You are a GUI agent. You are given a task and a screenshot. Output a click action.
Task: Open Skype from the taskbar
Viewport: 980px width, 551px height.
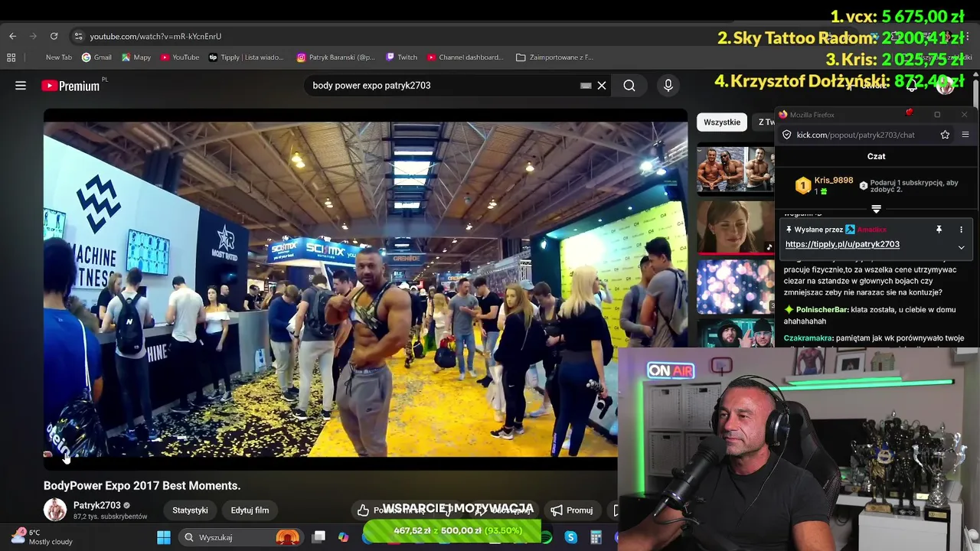coord(570,537)
